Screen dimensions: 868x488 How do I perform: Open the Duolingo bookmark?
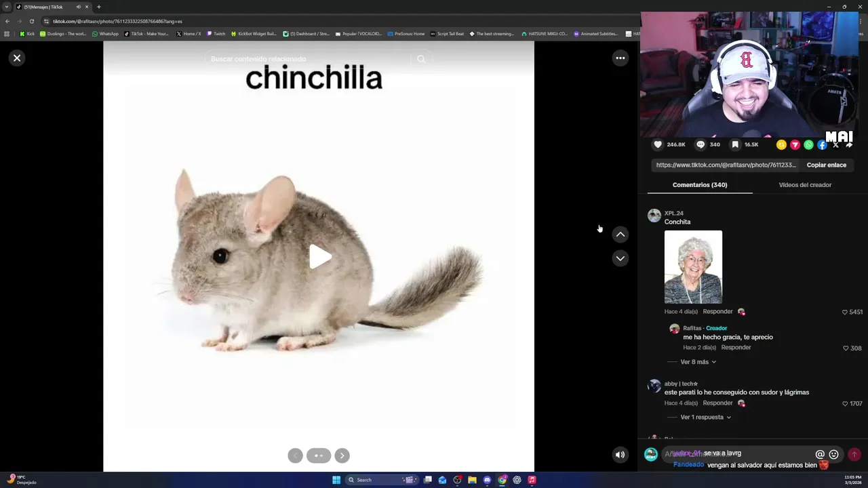[63, 34]
